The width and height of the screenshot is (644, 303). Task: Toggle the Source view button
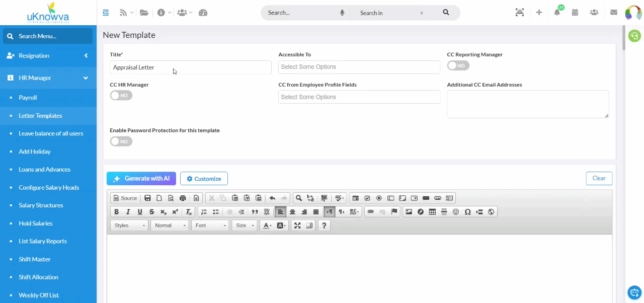click(x=125, y=198)
